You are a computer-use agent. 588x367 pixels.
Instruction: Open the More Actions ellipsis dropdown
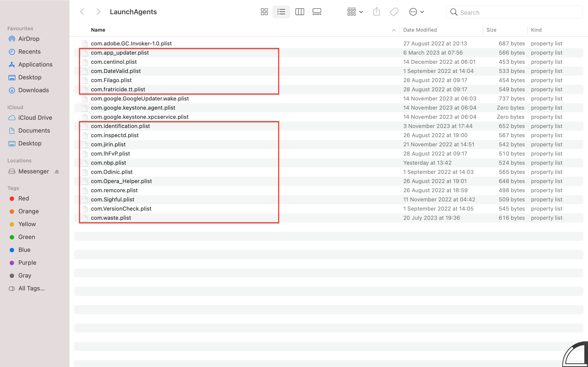pos(416,12)
